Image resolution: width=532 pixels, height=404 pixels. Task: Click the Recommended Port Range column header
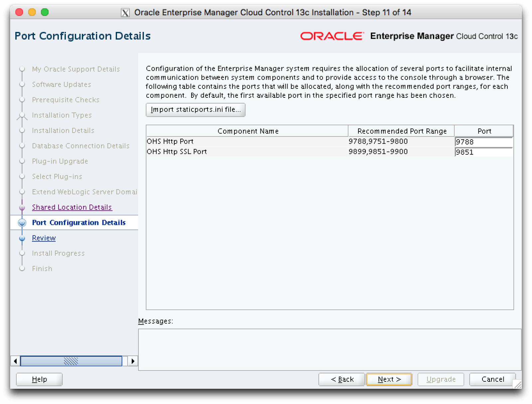(401, 131)
